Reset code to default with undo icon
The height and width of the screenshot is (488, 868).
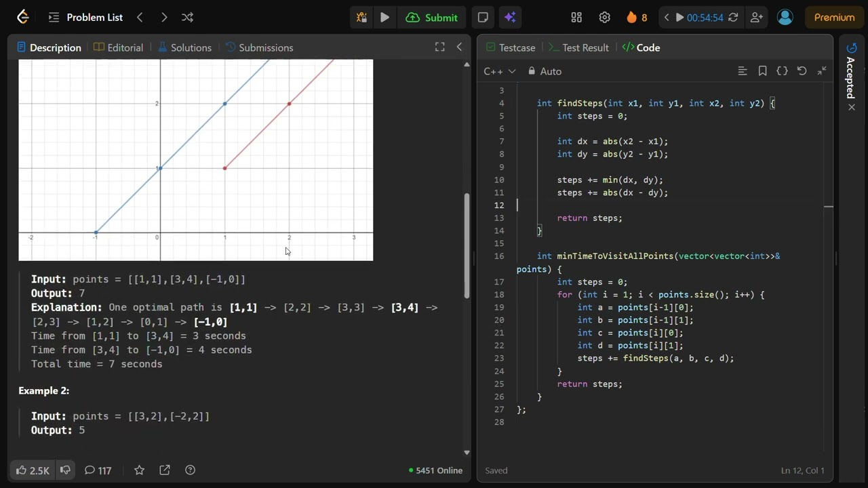pos(802,71)
